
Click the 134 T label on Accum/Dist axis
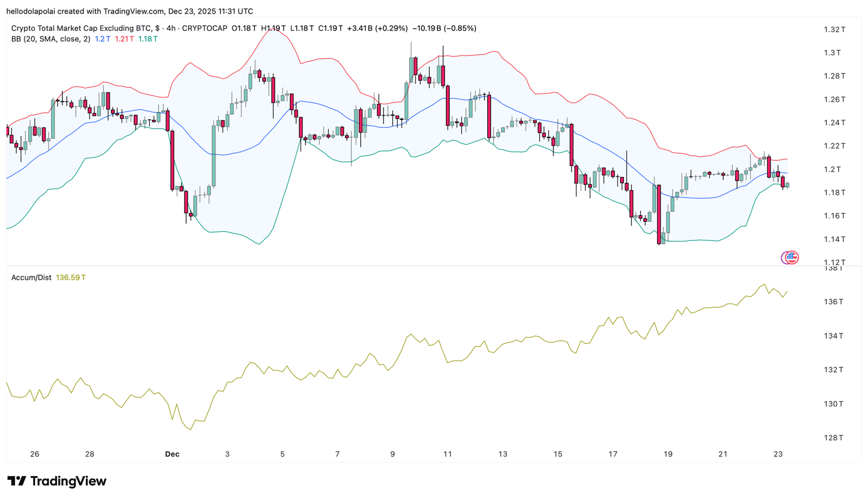(x=834, y=336)
